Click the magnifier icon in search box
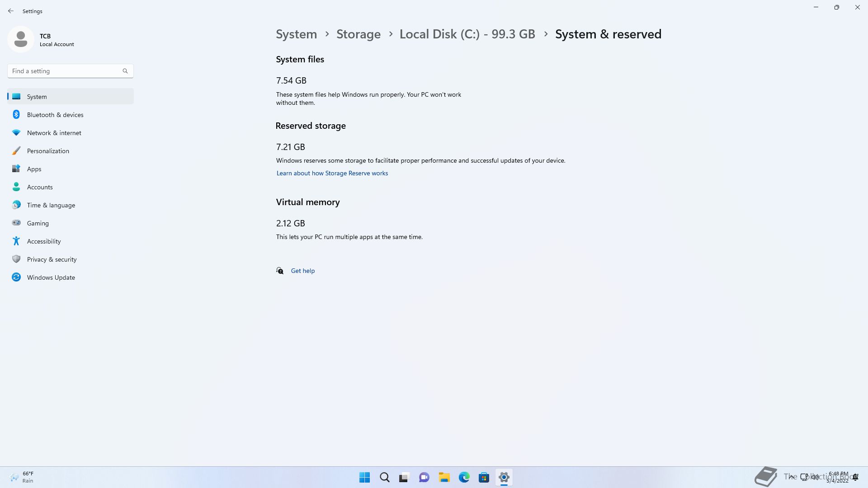Image resolution: width=868 pixels, height=488 pixels. (125, 71)
